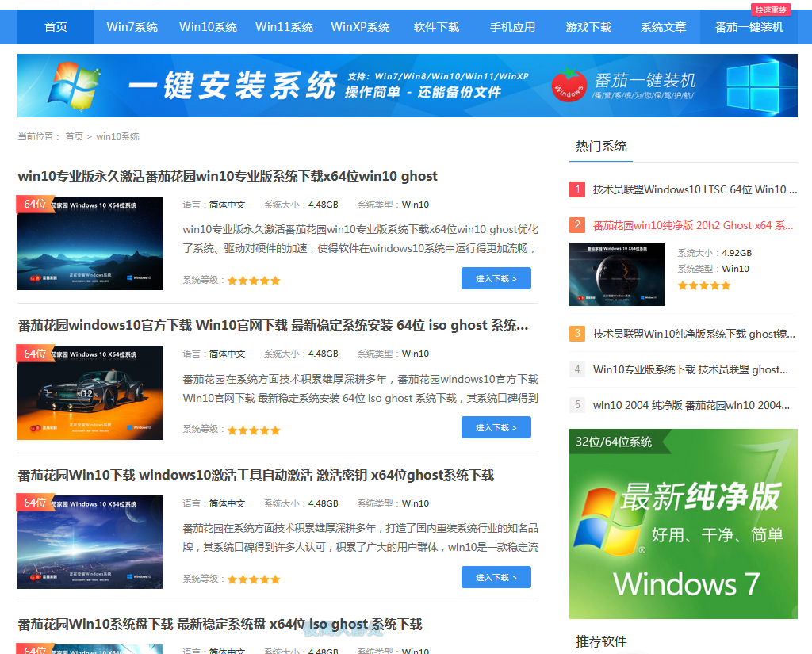This screenshot has width=812, height=654.
Task: Click 进入下载 for 激活工具自动激活 entry
Action: [x=496, y=577]
